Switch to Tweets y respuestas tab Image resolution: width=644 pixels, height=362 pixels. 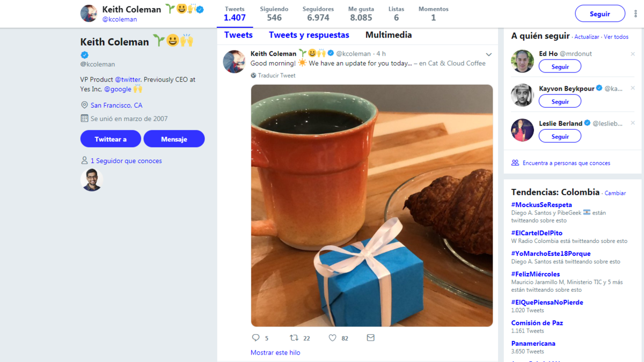309,35
